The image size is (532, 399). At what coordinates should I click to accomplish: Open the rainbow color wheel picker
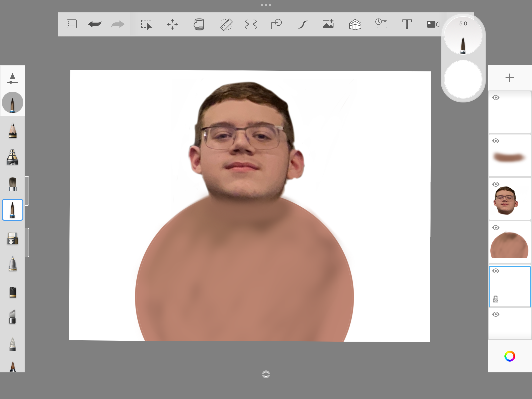point(510,356)
